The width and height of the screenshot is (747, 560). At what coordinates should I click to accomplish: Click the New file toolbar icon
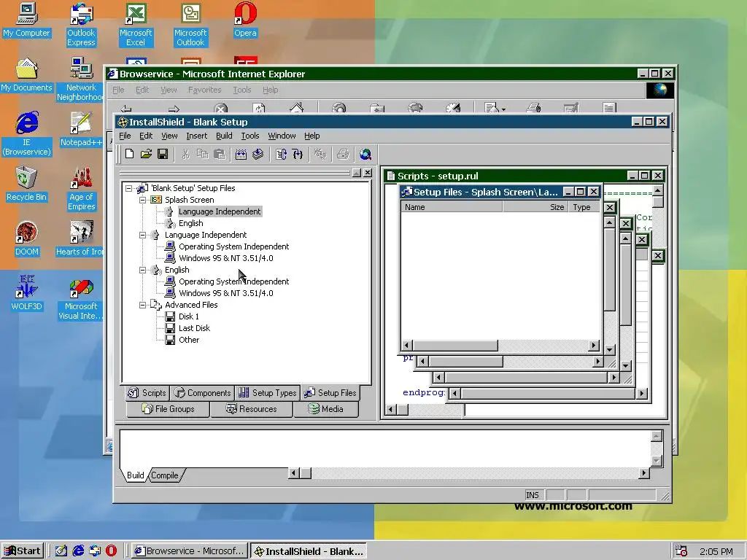[129, 155]
